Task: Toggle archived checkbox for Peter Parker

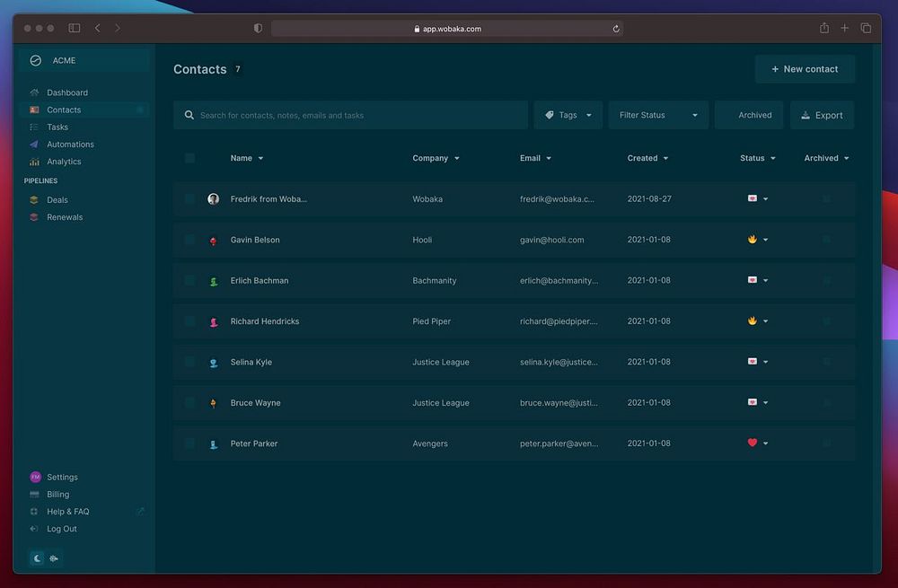Action: tap(826, 443)
